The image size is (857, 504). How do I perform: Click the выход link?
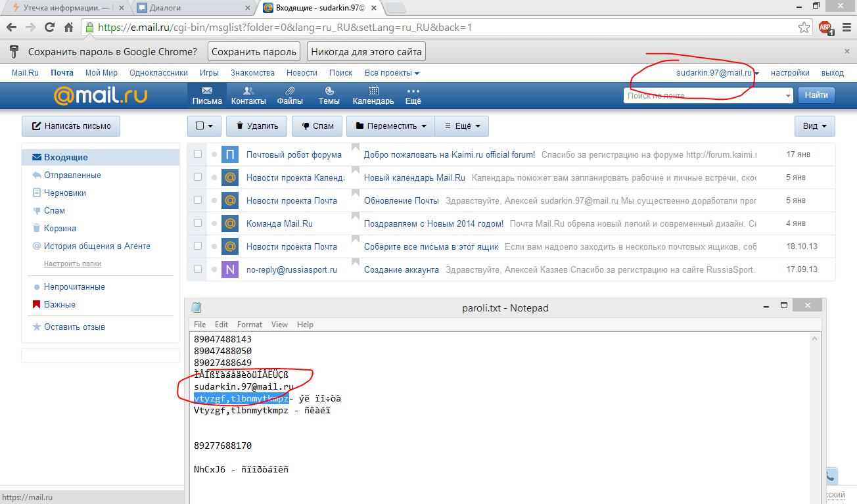coord(833,73)
